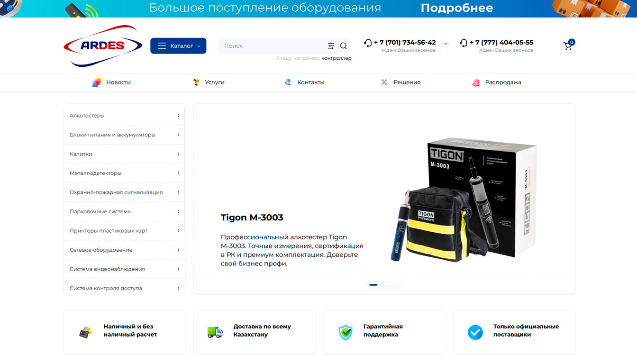This screenshot has width=637, height=364.
Task: Click Гарантийная поддержка text
Action: coord(383,330)
